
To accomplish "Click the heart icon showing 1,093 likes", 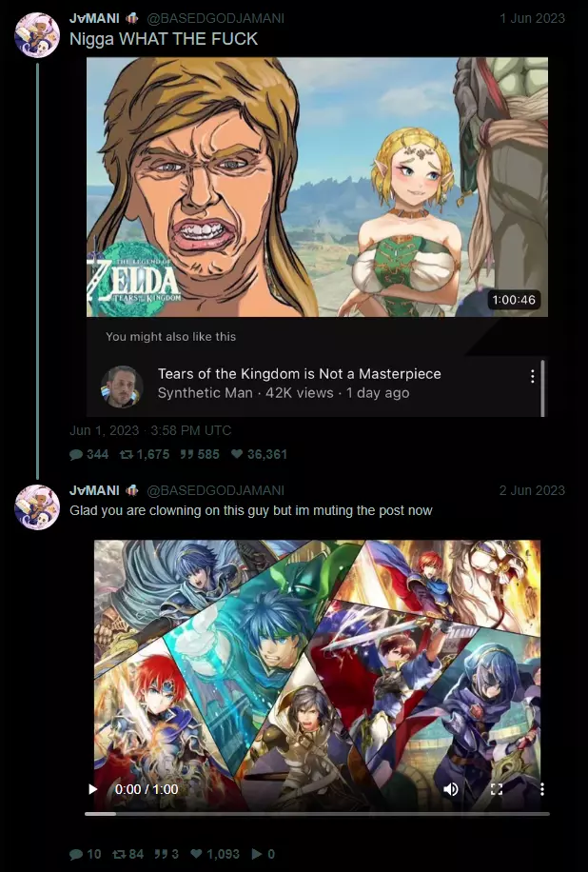I will click(x=196, y=854).
